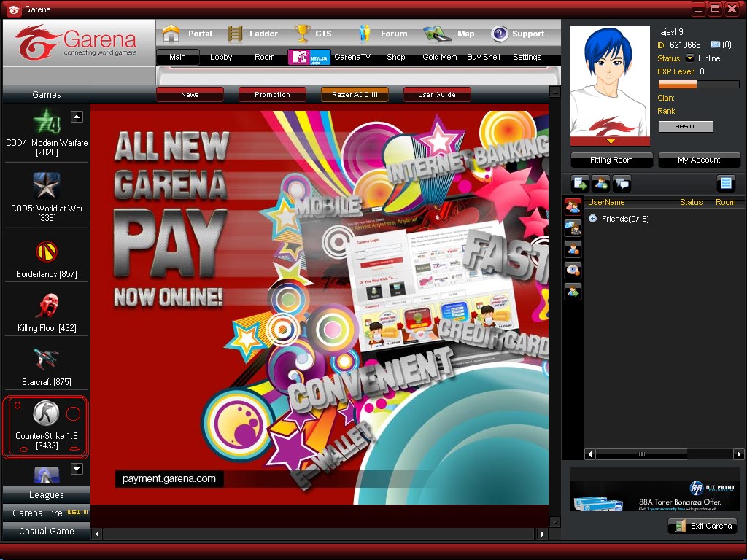Open the Shop tab
747x560 pixels.
[396, 57]
